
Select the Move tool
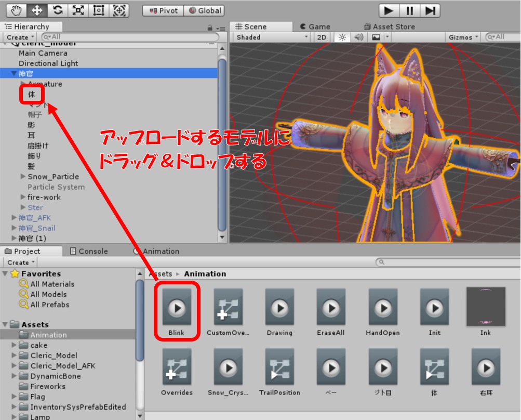pos(37,10)
